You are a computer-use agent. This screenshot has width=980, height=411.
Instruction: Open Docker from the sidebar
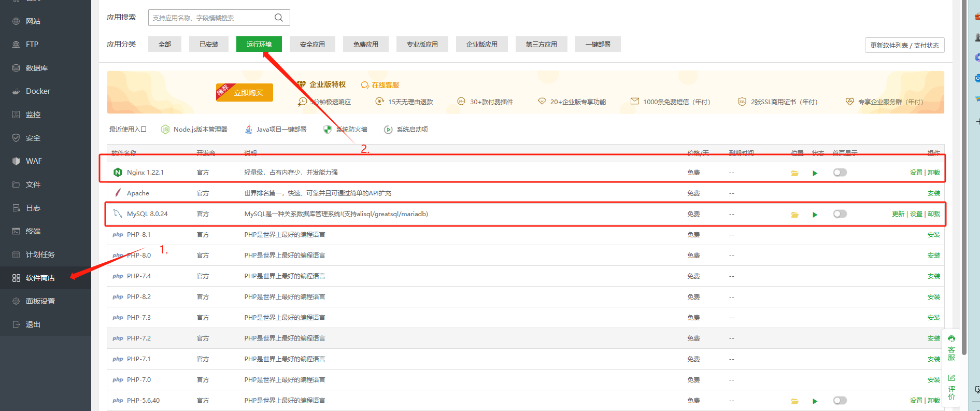pos(38,91)
